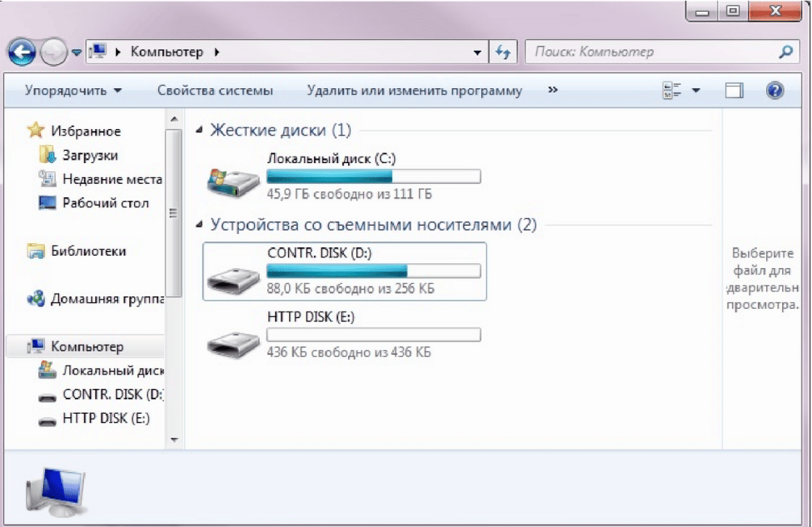The height and width of the screenshot is (527, 812).
Task: Select the Локальный диск (C:) drive icon
Action: (233, 182)
